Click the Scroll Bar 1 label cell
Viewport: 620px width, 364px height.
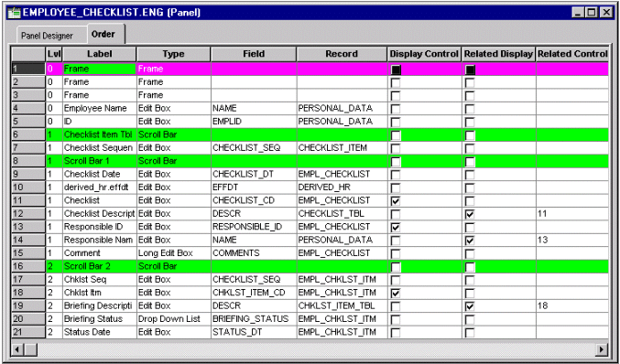click(100, 161)
